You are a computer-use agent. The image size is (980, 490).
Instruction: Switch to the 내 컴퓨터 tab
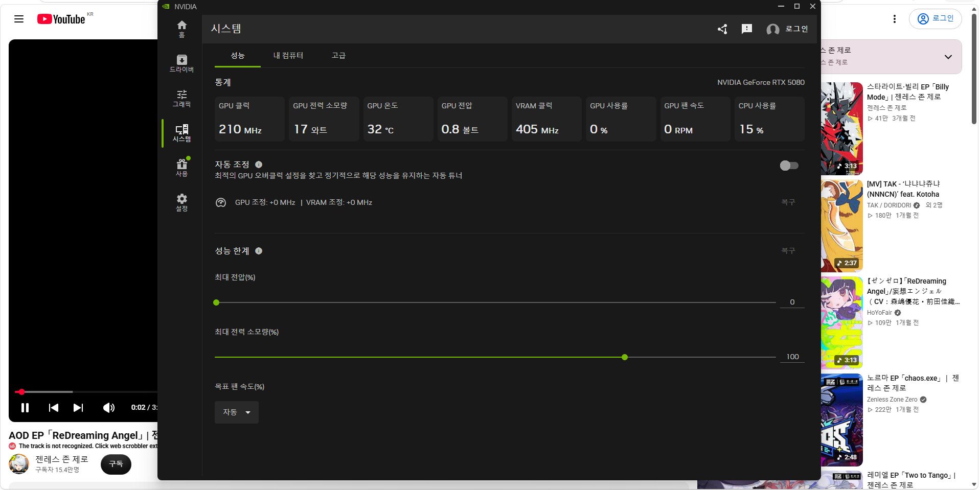point(288,56)
